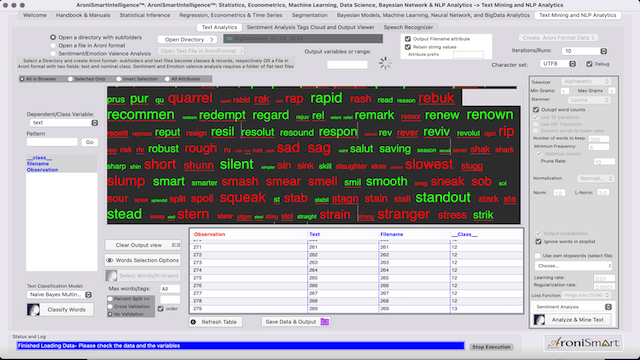Open the Loss Function Hinge loss dropdown

[586, 295]
